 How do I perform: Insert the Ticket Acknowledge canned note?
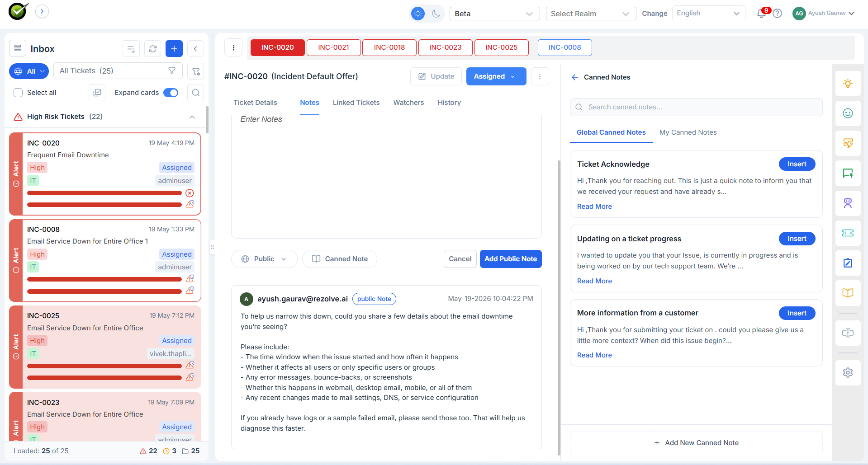[x=797, y=164]
